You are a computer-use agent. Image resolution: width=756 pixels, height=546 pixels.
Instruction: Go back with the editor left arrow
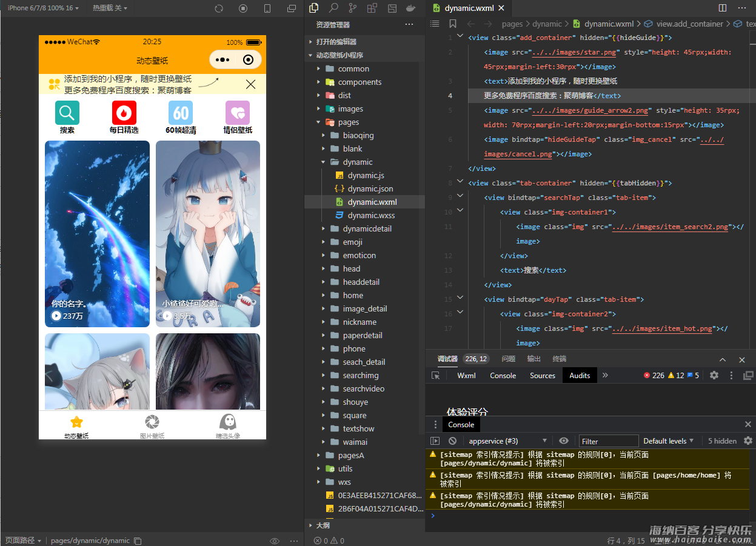click(x=471, y=24)
